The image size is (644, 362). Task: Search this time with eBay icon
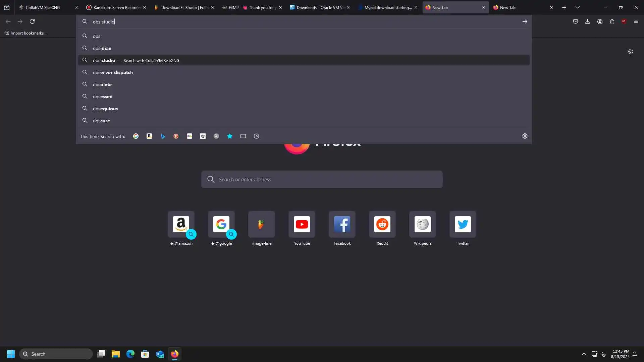coord(190,136)
